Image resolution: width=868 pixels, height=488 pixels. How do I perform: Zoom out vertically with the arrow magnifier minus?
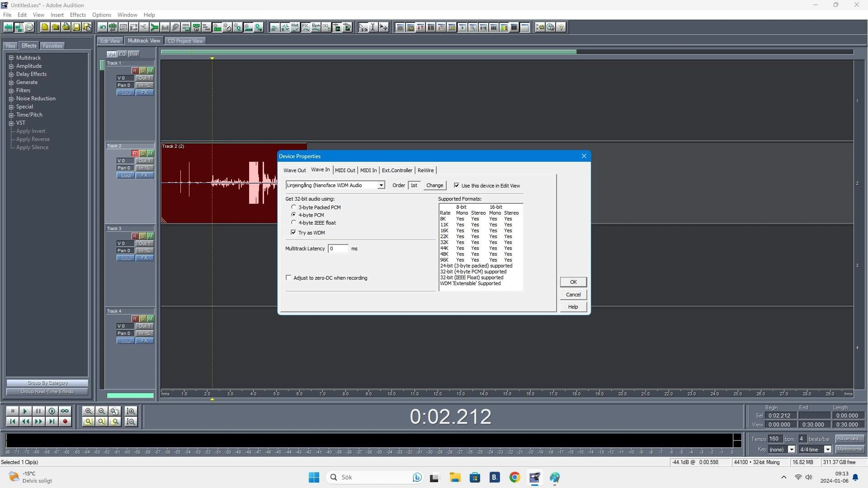point(131,422)
